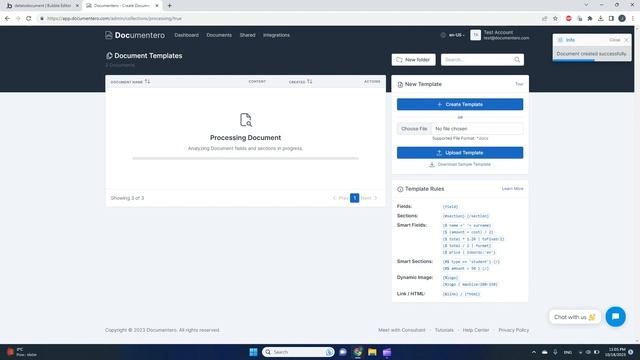Click the New Template document icon
Image resolution: width=640 pixels, height=360 pixels.
[400, 84]
